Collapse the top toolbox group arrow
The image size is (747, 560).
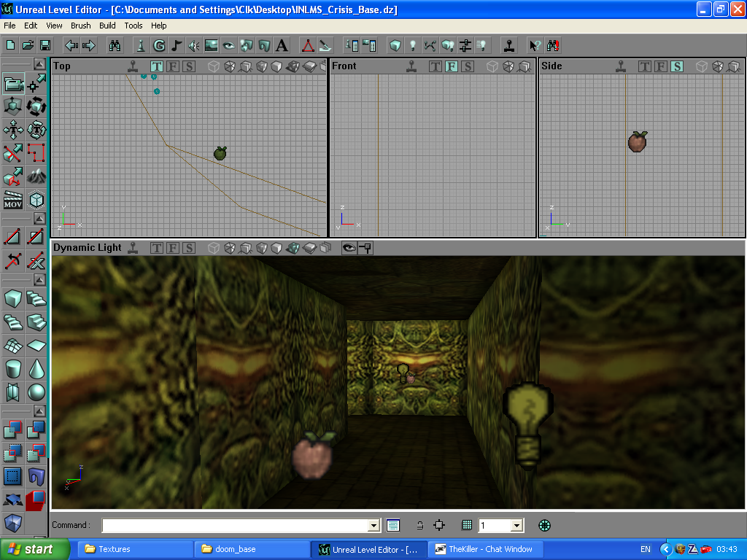38,63
